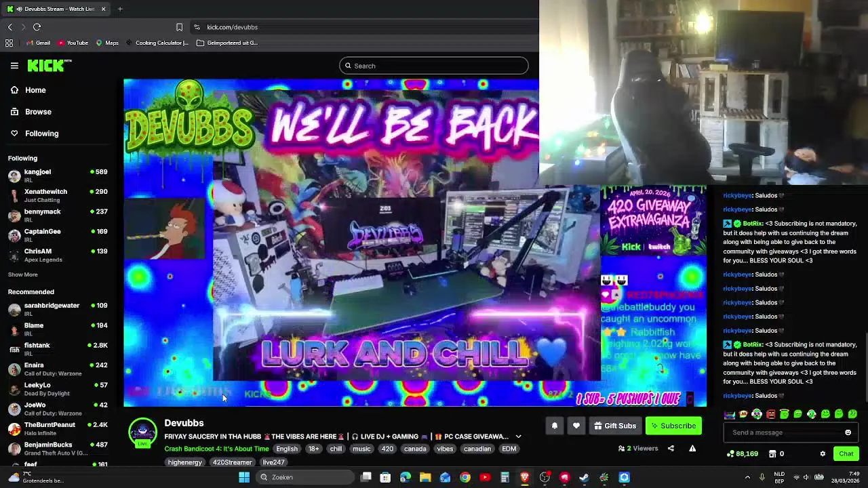Close the Devubbs Stream tab
The width and height of the screenshot is (868, 488).
tap(103, 9)
